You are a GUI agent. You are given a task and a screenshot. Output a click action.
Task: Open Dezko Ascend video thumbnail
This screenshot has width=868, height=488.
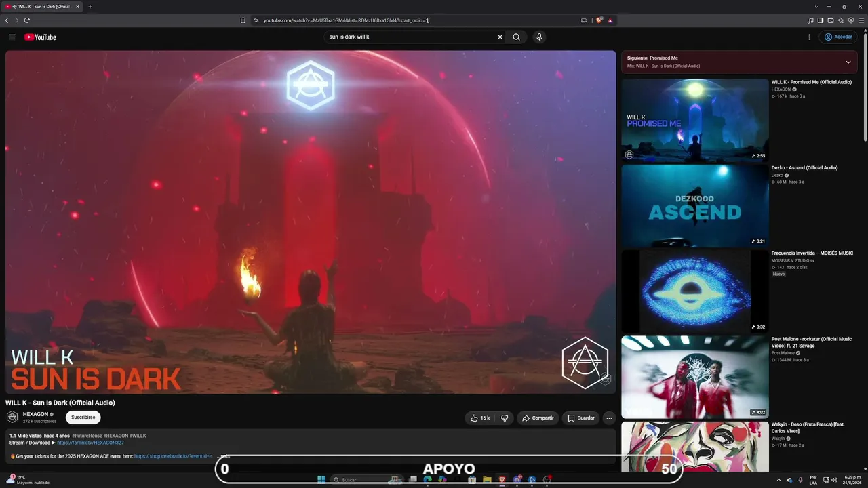[694, 205]
